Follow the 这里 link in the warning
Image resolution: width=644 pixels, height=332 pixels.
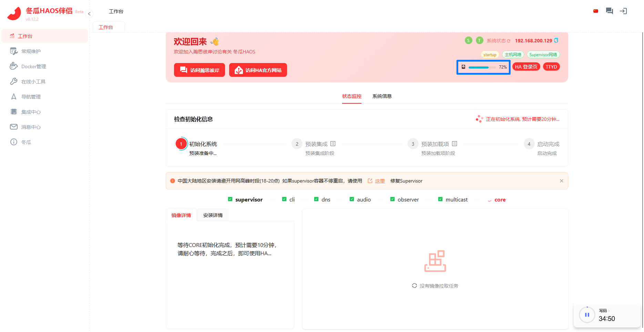point(379,181)
